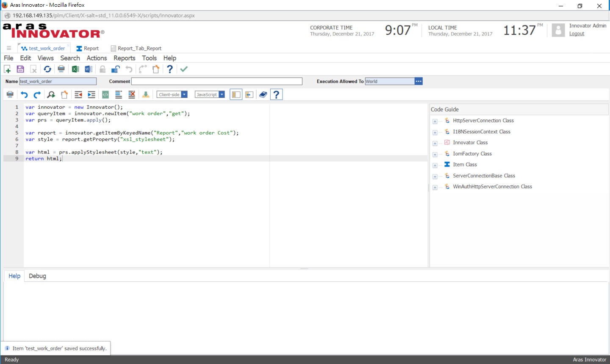Click the Comment input field
The image size is (610, 364).
(217, 81)
